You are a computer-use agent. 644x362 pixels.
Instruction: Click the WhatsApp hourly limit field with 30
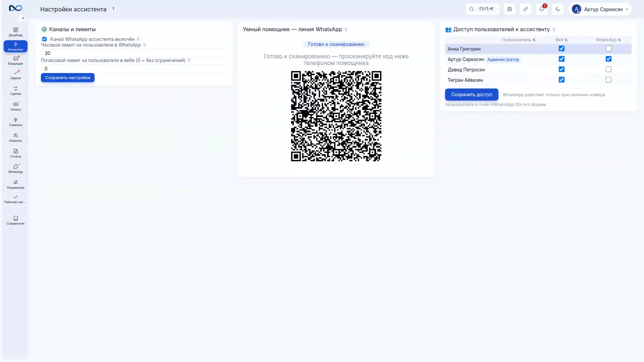pyautogui.click(x=134, y=53)
